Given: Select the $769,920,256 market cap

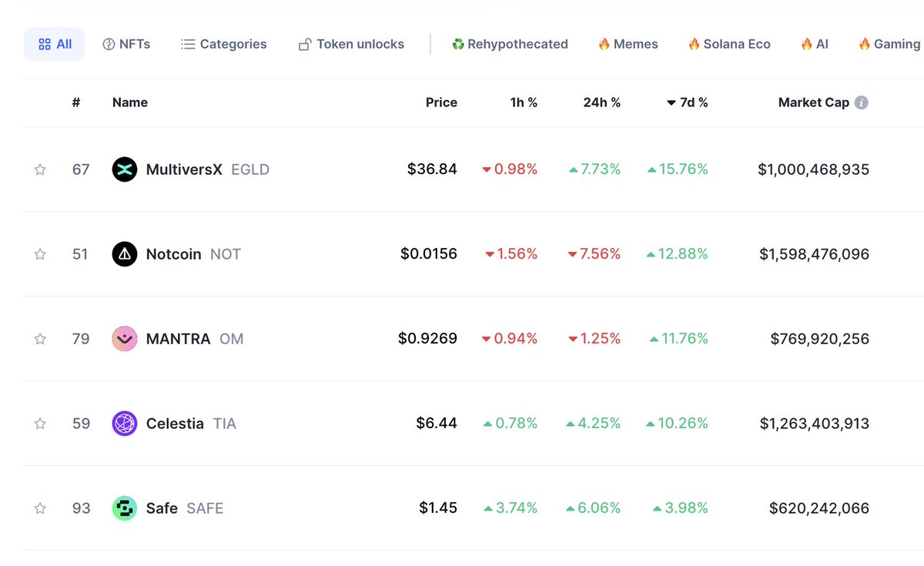Looking at the screenshot, I should [819, 339].
